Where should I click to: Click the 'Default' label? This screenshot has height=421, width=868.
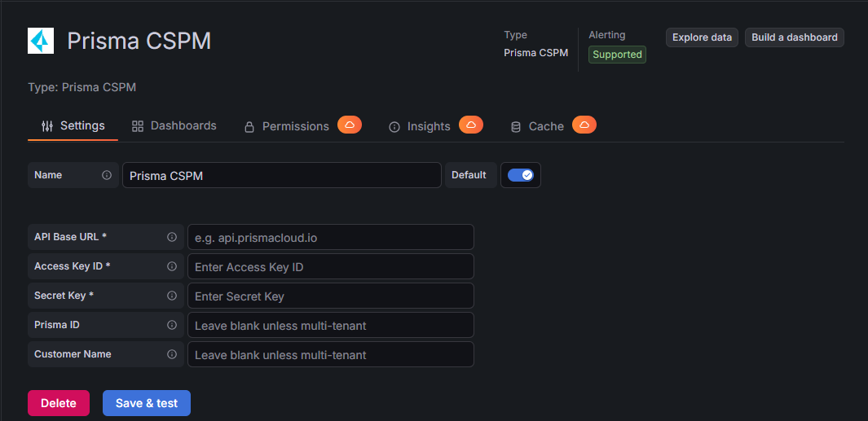point(469,175)
